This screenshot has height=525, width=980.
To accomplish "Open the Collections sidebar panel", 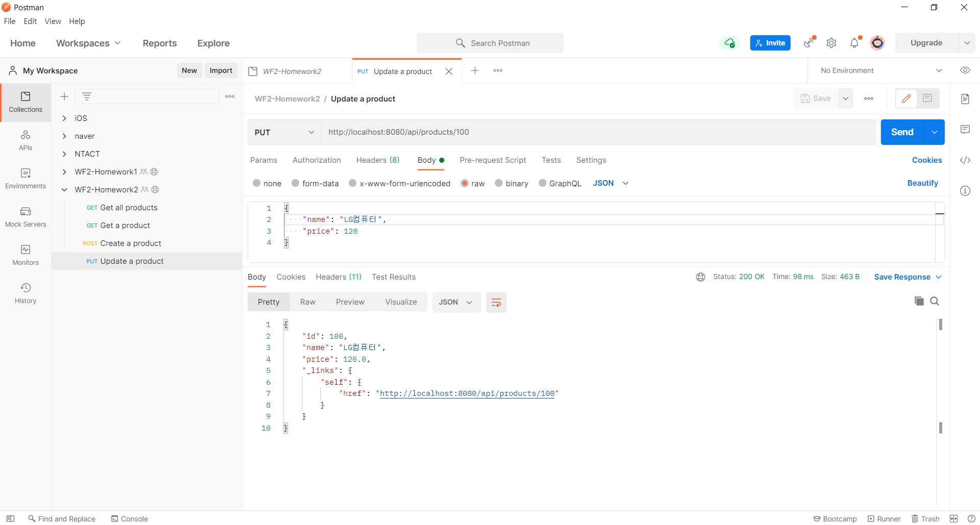I will pyautogui.click(x=26, y=102).
